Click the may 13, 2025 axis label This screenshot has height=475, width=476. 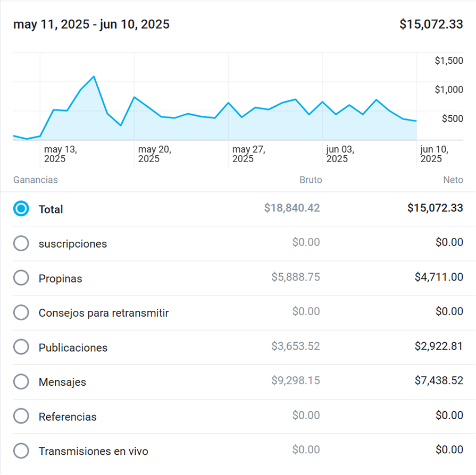pyautogui.click(x=60, y=154)
